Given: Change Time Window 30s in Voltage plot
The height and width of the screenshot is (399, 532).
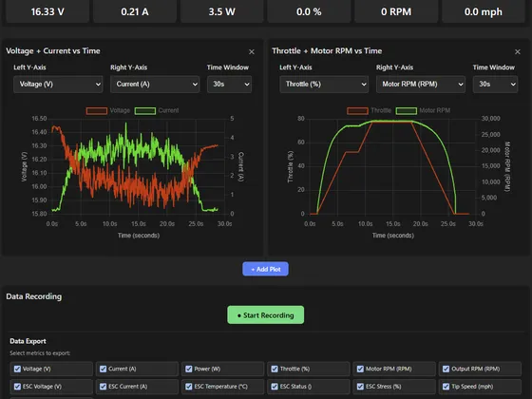Looking at the screenshot, I should tap(229, 85).
